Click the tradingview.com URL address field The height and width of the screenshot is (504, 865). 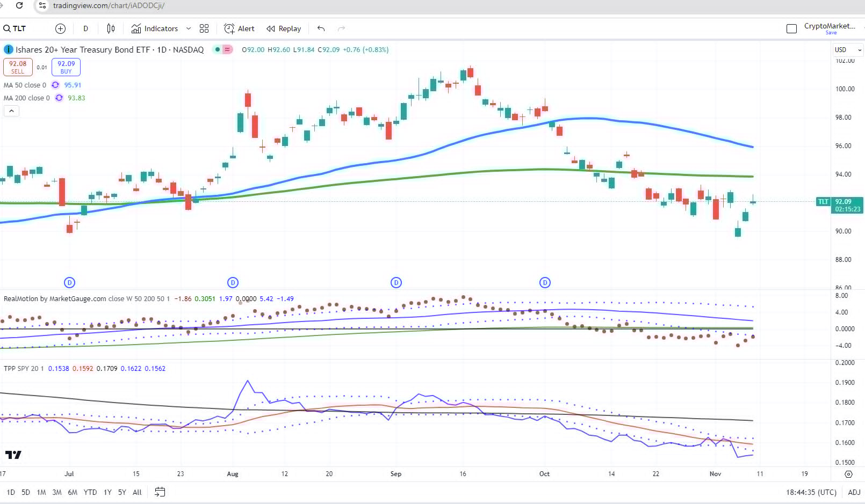click(x=109, y=5)
